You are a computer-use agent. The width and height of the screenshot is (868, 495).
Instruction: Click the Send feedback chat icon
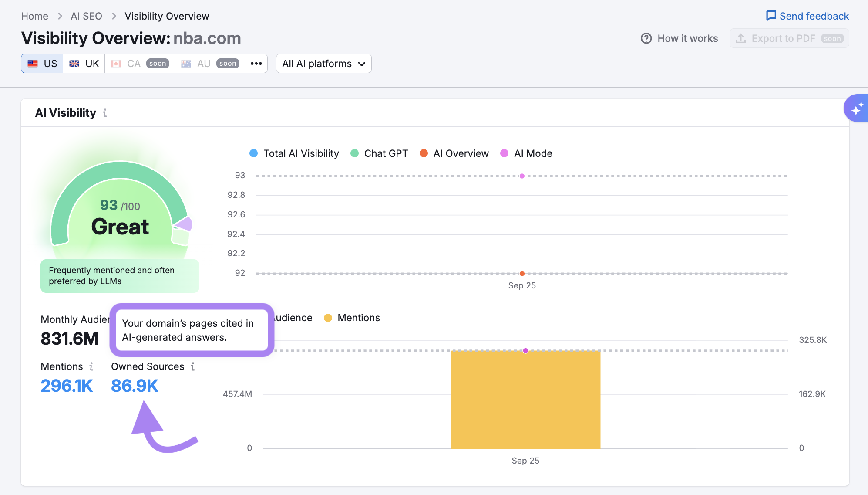(771, 16)
